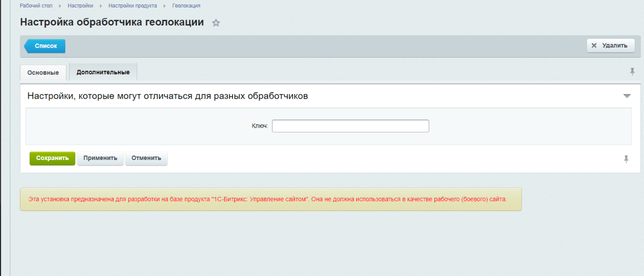Select the Дополнительные tab
Image resolution: width=644 pixels, height=276 pixels.
103,72
